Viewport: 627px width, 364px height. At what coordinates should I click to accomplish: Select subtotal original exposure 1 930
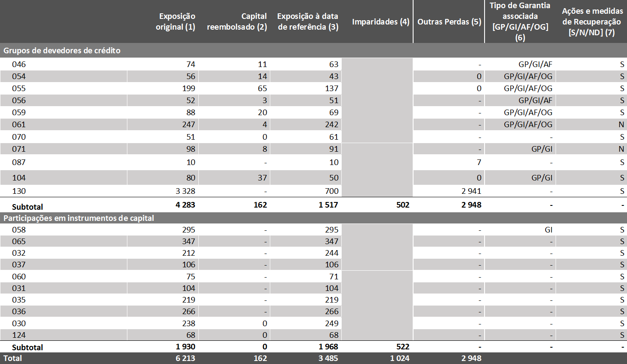185,346
